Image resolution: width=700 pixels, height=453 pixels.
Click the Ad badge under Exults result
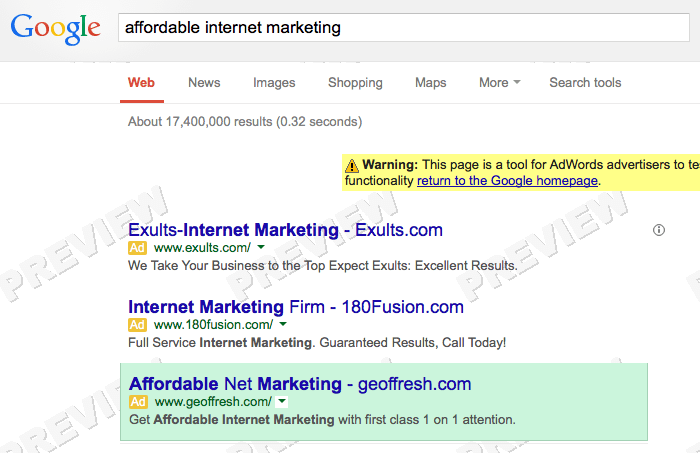tap(137, 248)
